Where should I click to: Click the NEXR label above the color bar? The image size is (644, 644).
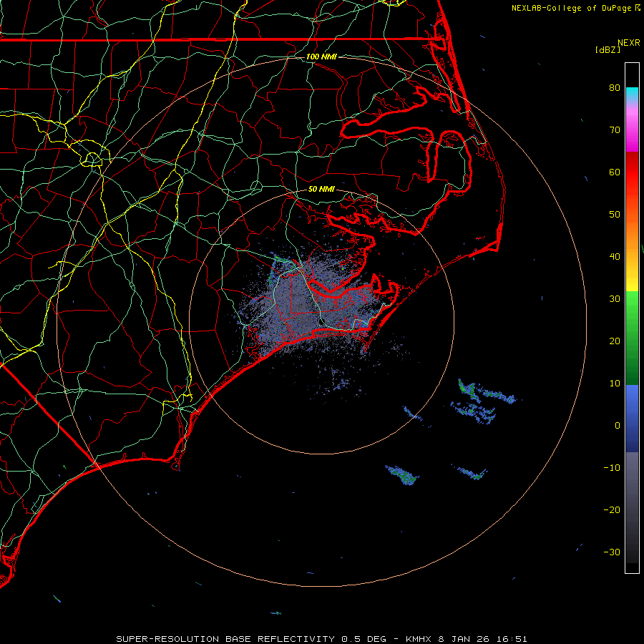628,43
